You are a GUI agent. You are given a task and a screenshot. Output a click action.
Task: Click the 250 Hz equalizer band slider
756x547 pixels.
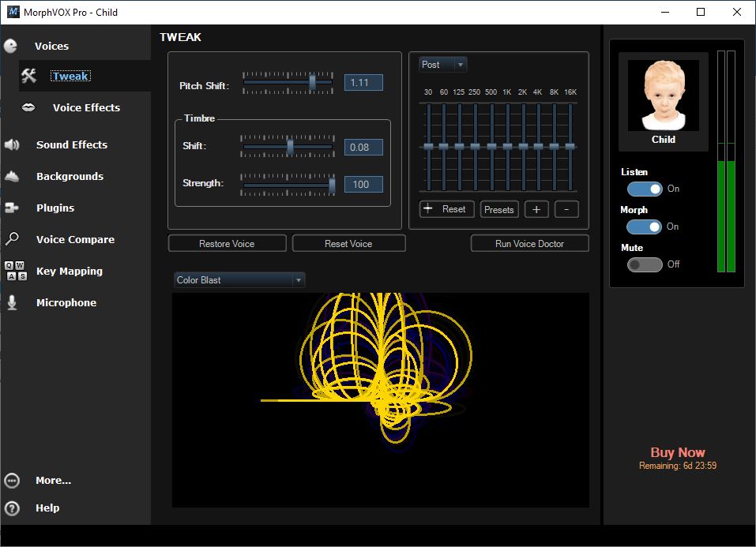pyautogui.click(x=475, y=147)
